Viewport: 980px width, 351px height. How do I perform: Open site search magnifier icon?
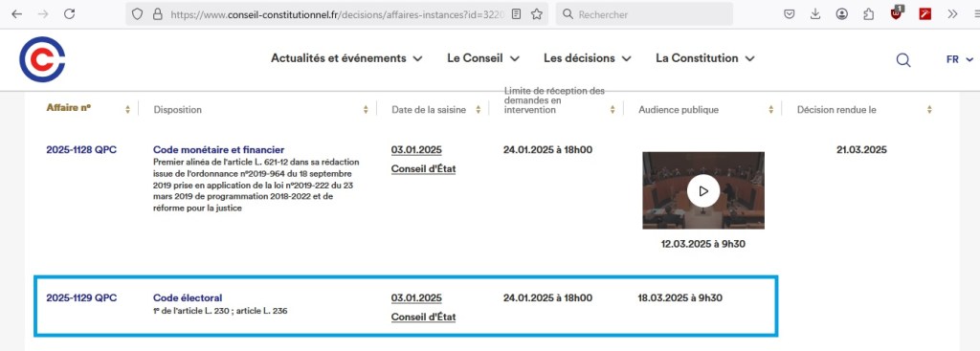(903, 60)
